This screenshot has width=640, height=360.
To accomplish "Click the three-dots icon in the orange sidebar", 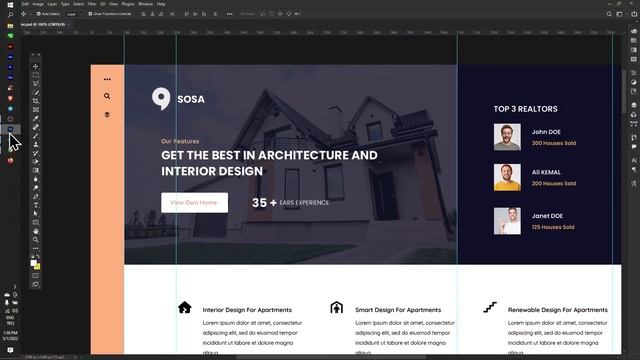I will [x=107, y=79].
